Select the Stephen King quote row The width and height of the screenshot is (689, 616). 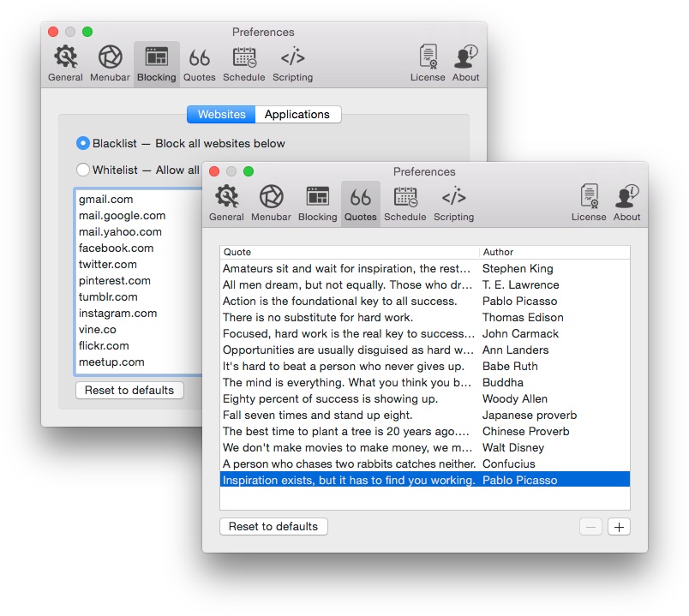click(x=425, y=268)
